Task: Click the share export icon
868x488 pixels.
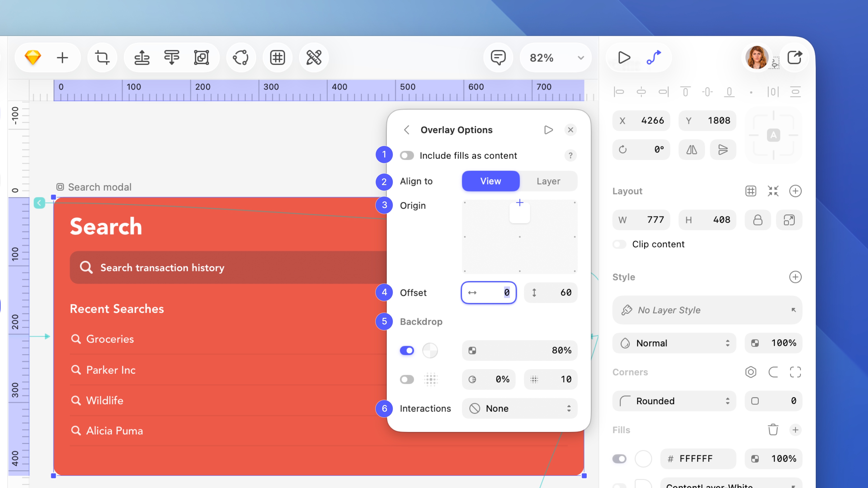Action: tap(795, 58)
